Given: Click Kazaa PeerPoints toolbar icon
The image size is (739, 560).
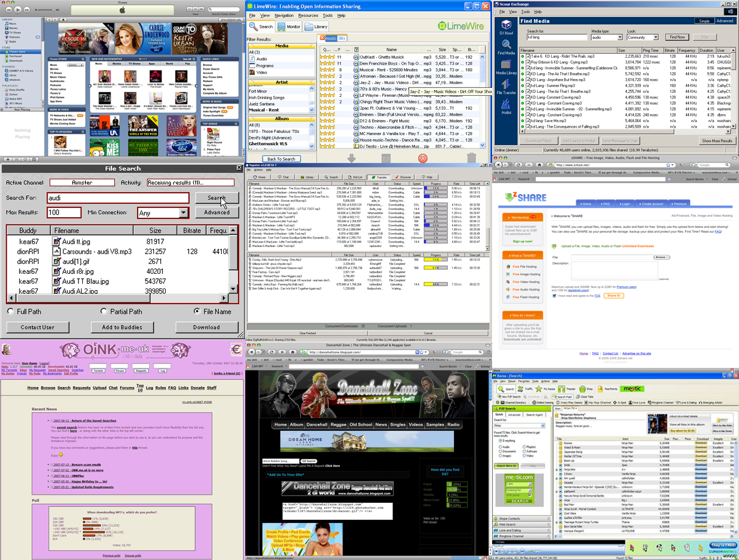Looking at the screenshot, I should click(x=607, y=389).
